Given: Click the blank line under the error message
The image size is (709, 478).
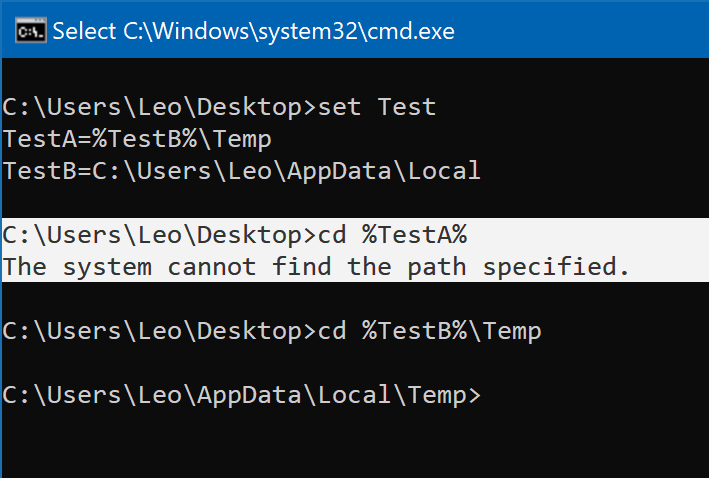Looking at the screenshot, I should 354,299.
